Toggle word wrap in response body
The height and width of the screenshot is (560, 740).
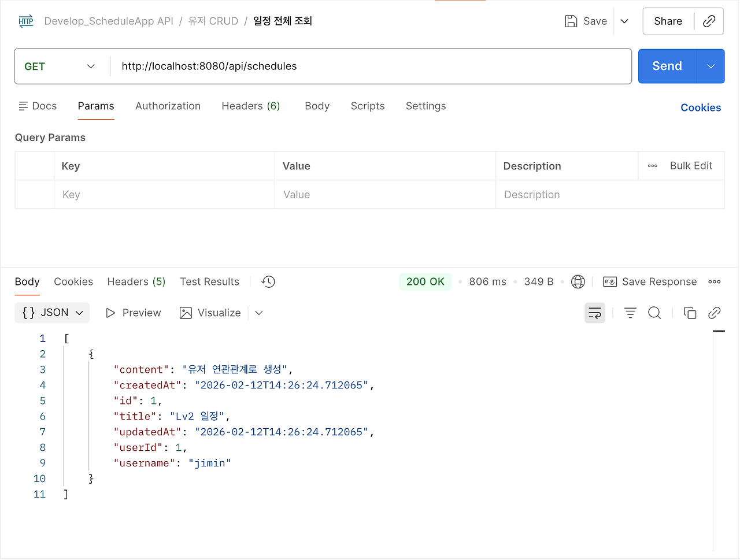point(595,313)
